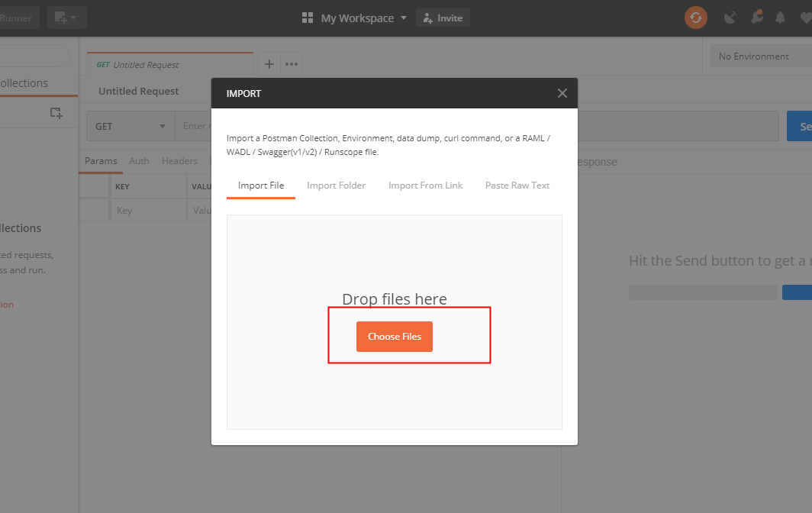The image size is (812, 513).
Task: Switch to the Import File tab
Action: point(261,186)
